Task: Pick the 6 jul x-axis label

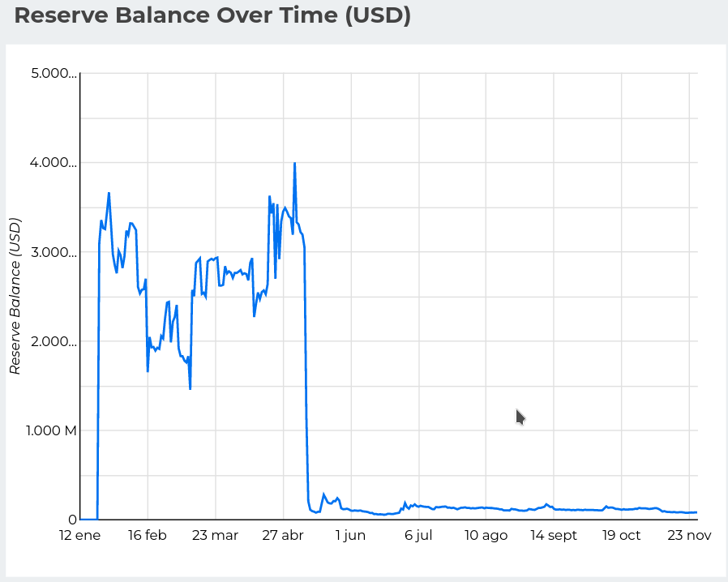Action: coord(419,535)
